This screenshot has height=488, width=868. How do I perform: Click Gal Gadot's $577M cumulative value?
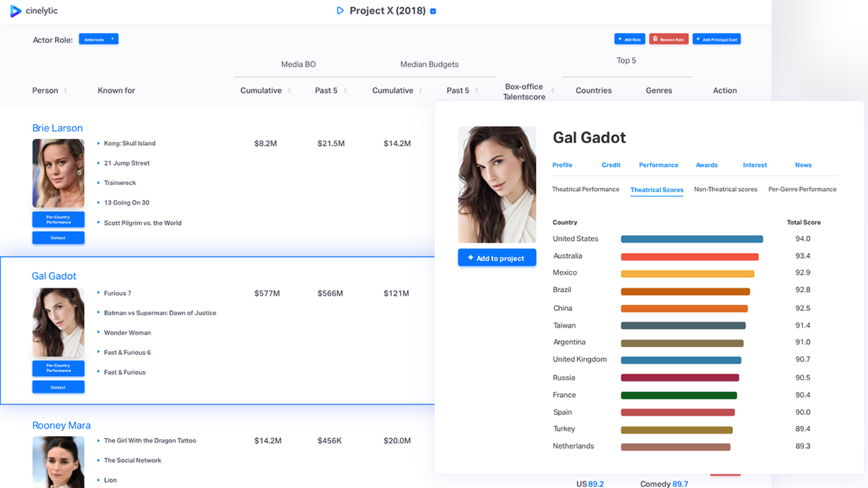(267, 294)
